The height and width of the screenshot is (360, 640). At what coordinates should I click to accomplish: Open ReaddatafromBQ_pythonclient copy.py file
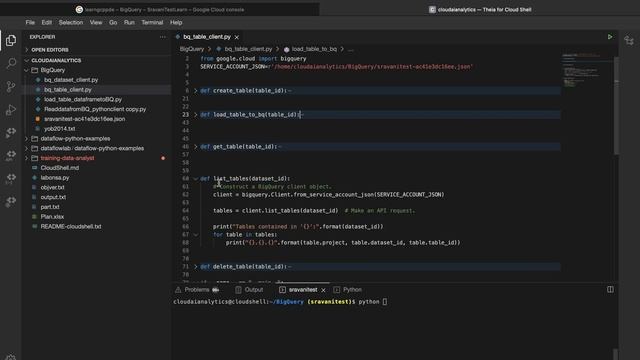(x=95, y=109)
